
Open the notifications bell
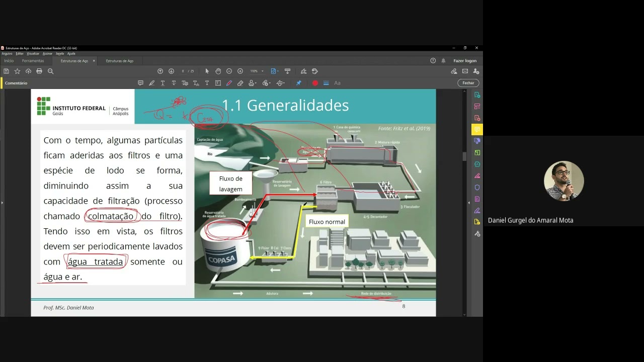[x=443, y=60]
